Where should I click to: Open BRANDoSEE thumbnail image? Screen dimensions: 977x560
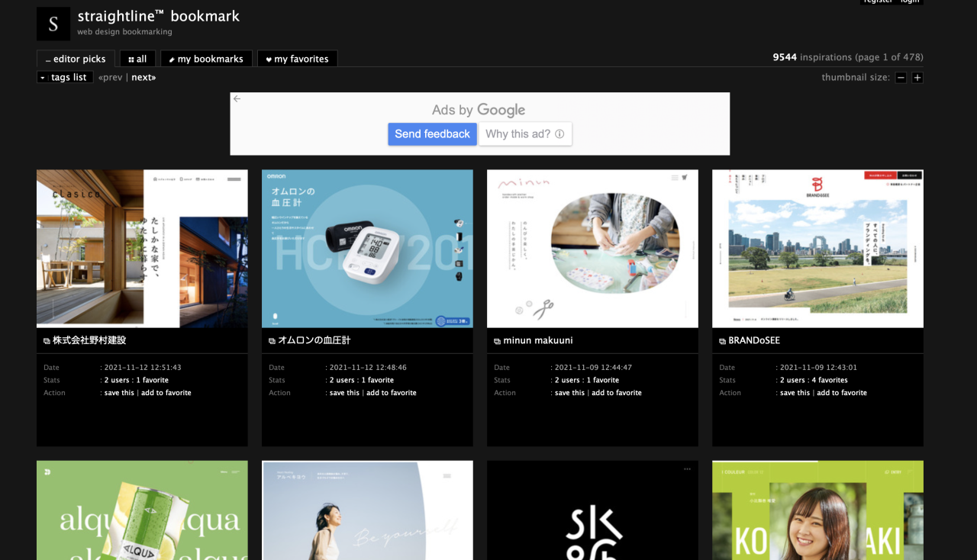pyautogui.click(x=817, y=249)
